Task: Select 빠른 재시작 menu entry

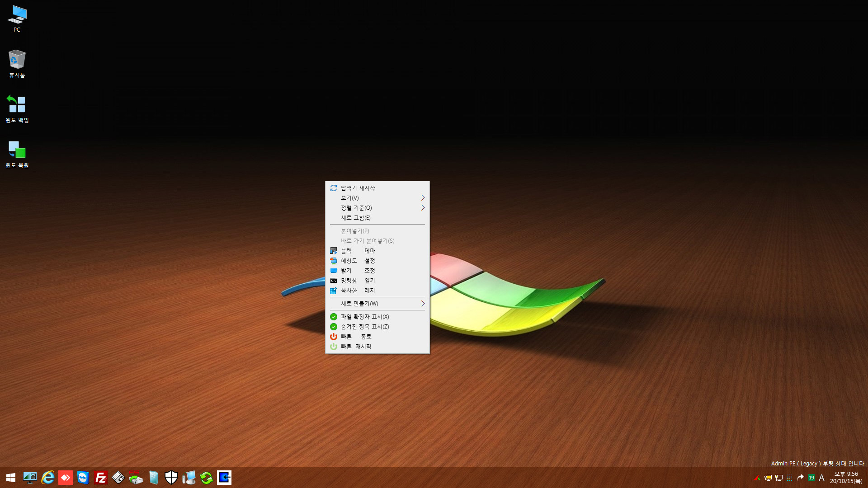Action: [377, 347]
